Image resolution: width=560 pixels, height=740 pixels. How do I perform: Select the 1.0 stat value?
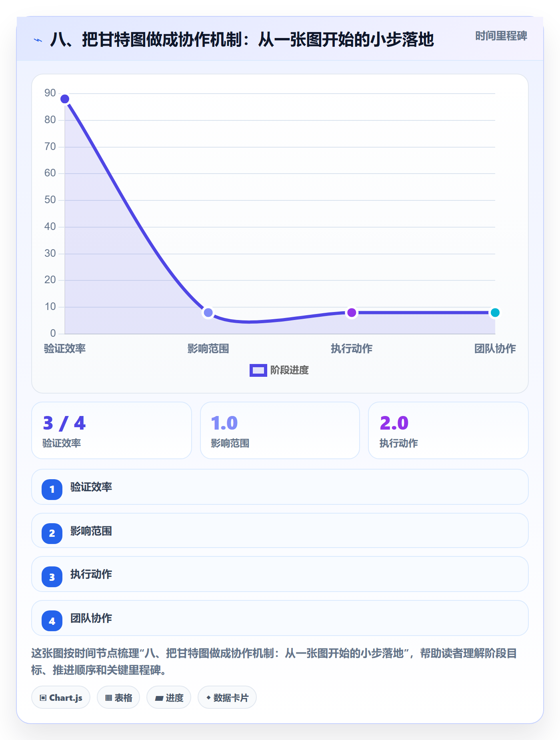(x=224, y=423)
